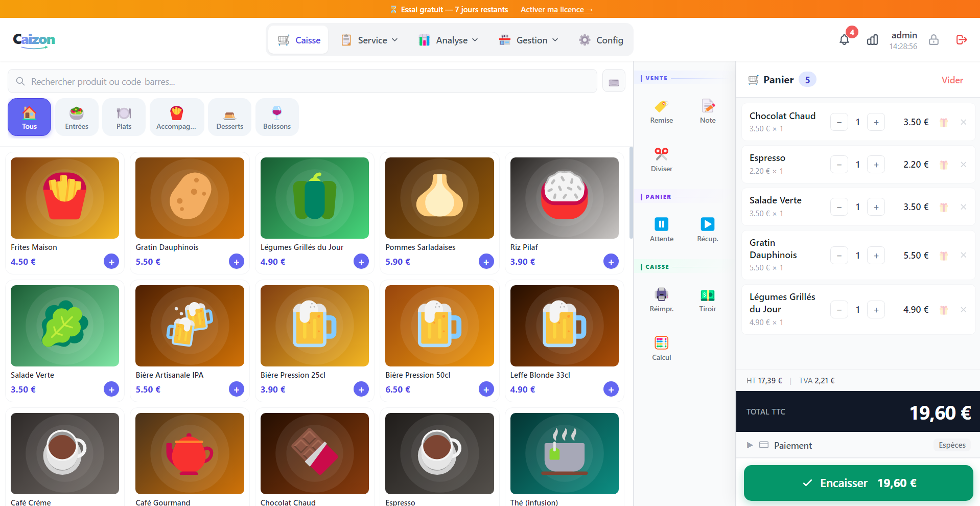Open the Diviser split tool
Image resolution: width=980 pixels, height=506 pixels.
661,160
